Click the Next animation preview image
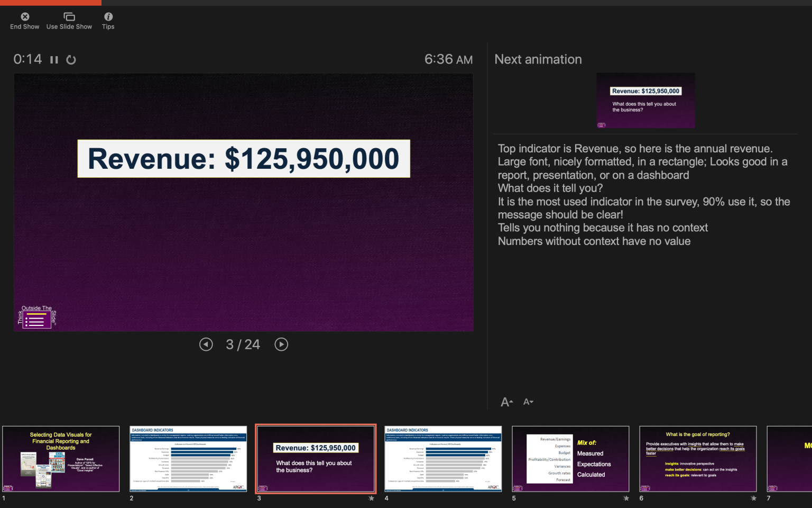812x508 pixels. click(645, 101)
